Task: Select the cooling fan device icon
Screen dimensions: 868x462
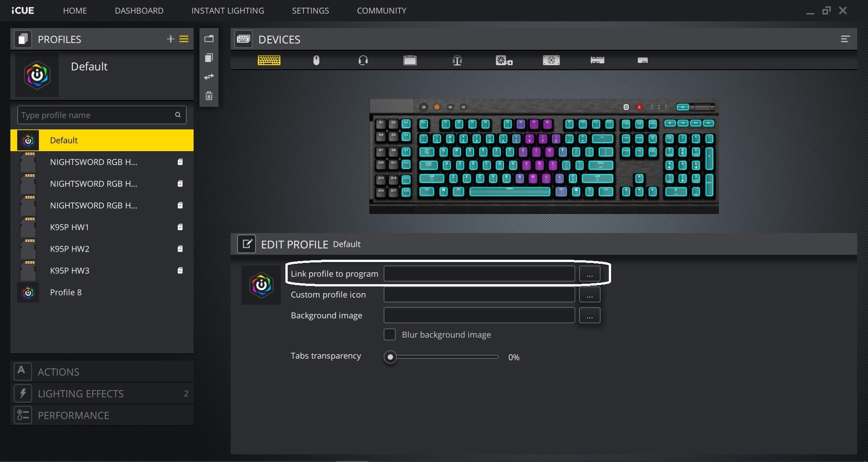Action: pyautogui.click(x=503, y=60)
